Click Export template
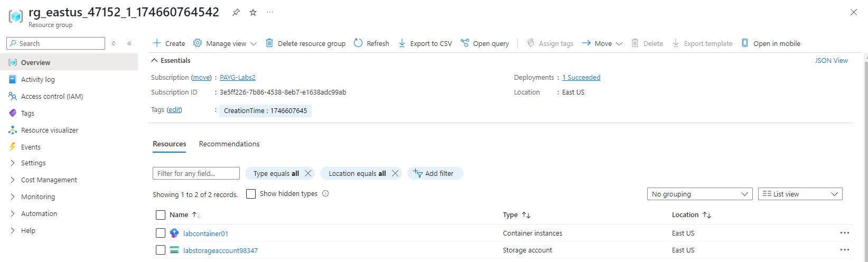This screenshot has width=868, height=262. click(702, 43)
